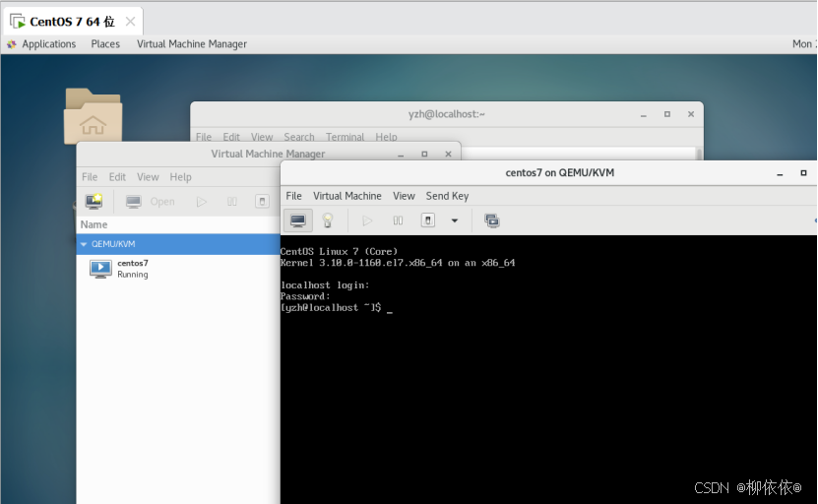Open the Edit menu in the terminal window

point(231,137)
